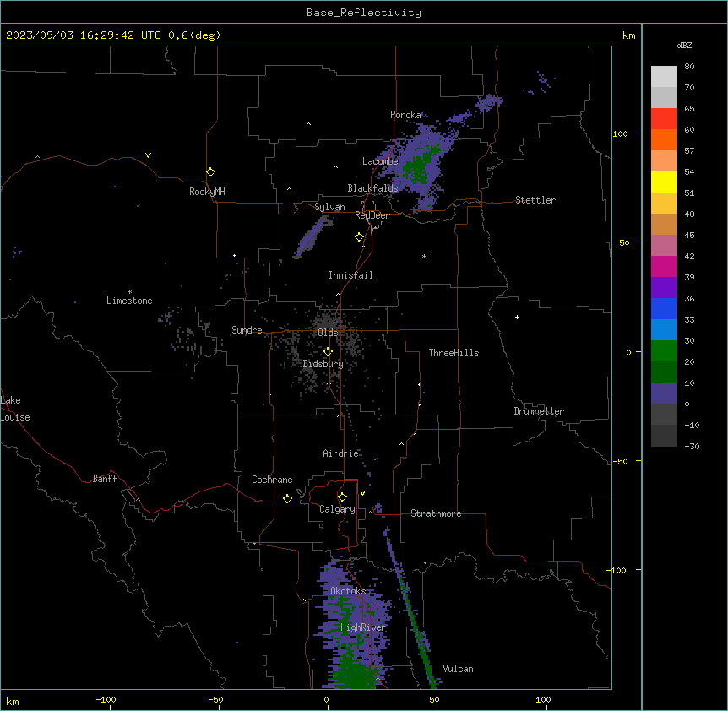The width and height of the screenshot is (728, 711).
Task: Click the Sundre town label
Action: pyautogui.click(x=247, y=330)
